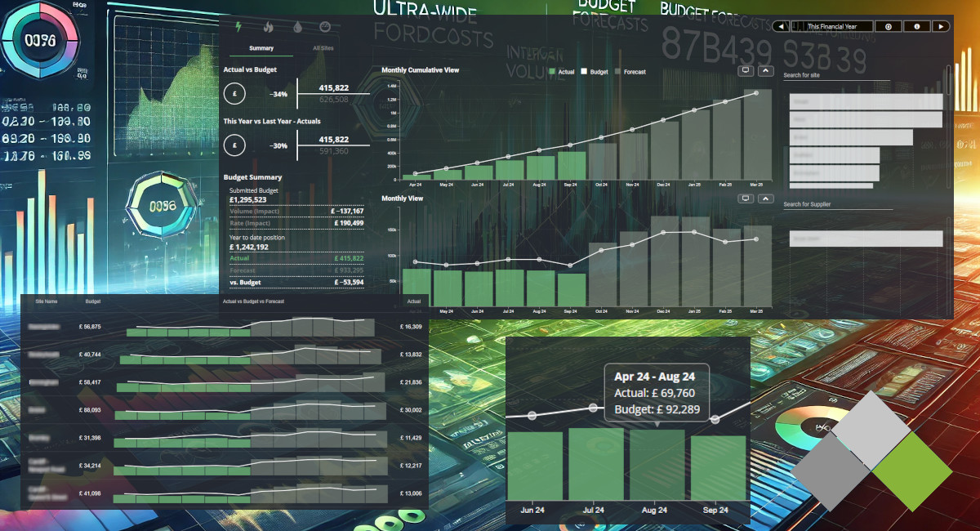Open the This Financial Year period selector

(x=831, y=26)
